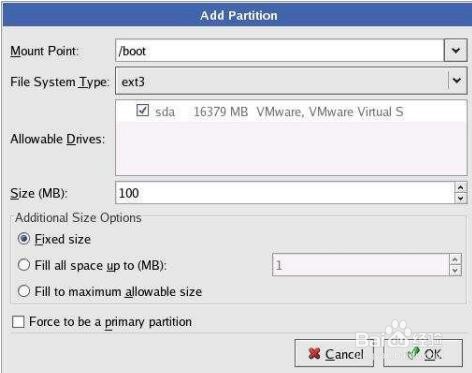
Task: Decrease Size (MB) with down arrow
Action: point(460,198)
